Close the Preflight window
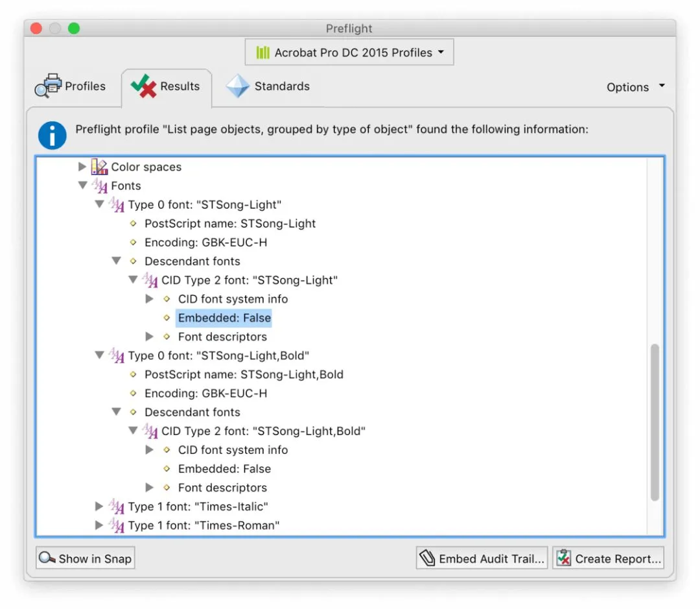The width and height of the screenshot is (700, 609). click(36, 28)
